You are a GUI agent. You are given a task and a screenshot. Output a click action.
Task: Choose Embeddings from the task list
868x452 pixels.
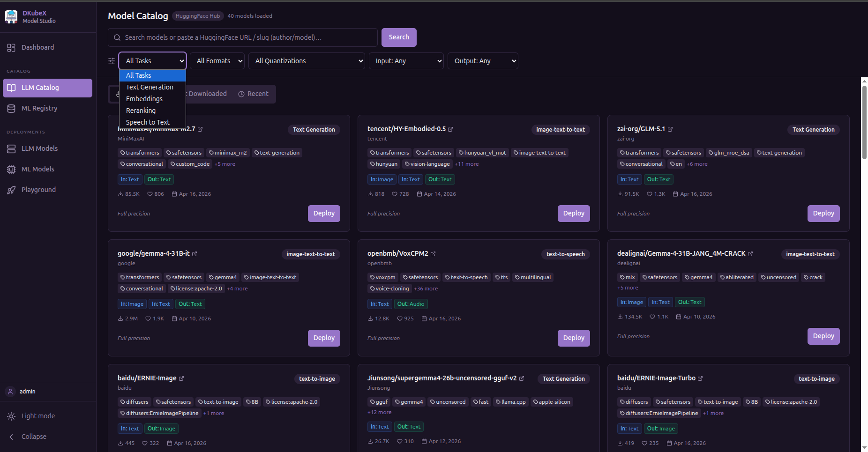[153, 99]
